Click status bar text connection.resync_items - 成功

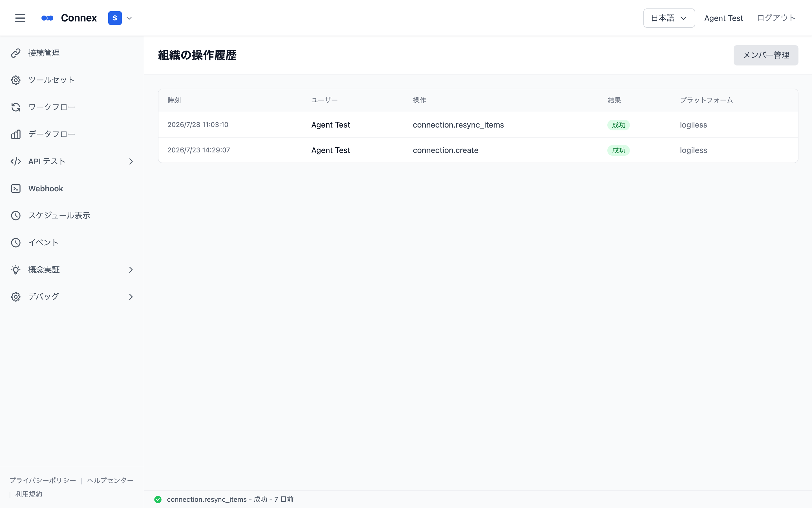(217, 500)
